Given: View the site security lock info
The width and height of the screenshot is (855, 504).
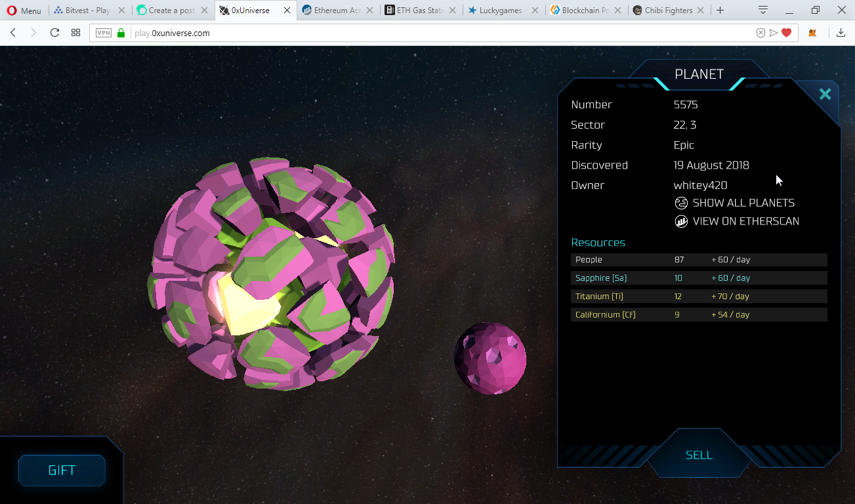Looking at the screenshot, I should (x=121, y=33).
